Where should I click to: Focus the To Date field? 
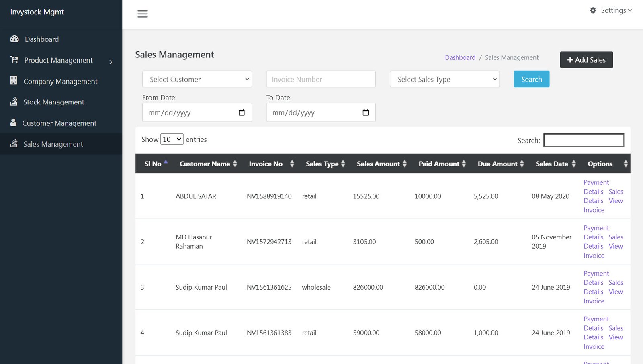coord(321,112)
